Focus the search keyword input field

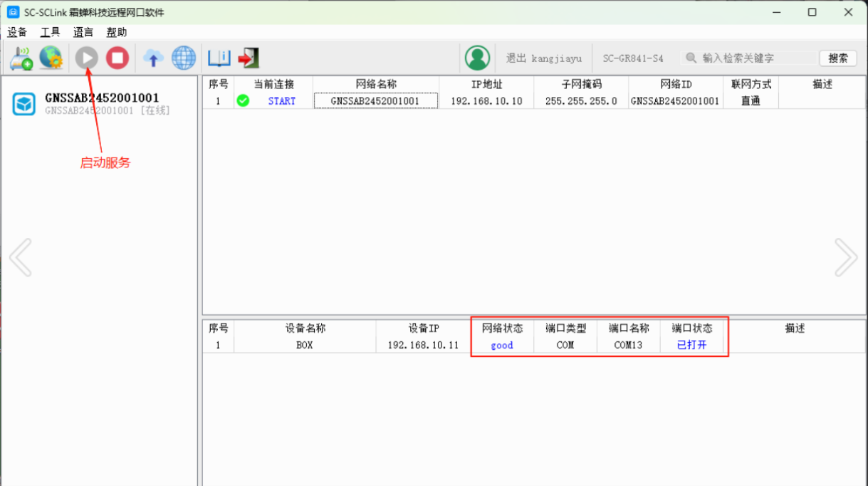pyautogui.click(x=755, y=58)
